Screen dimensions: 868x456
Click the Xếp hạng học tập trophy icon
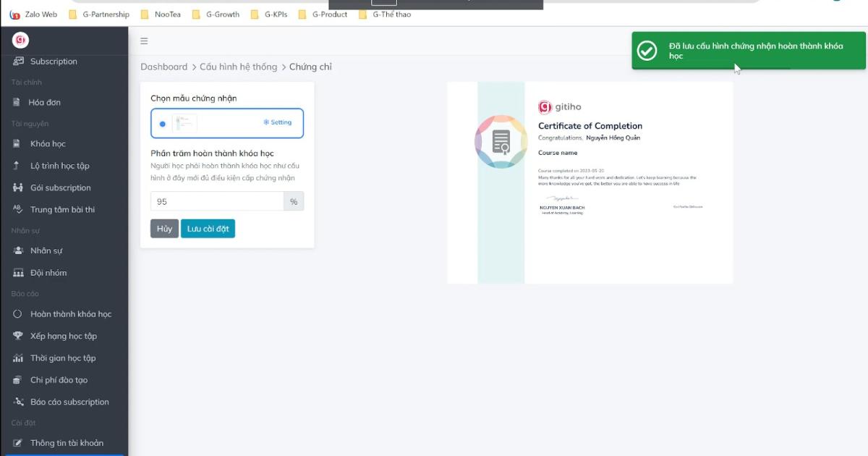coord(18,336)
